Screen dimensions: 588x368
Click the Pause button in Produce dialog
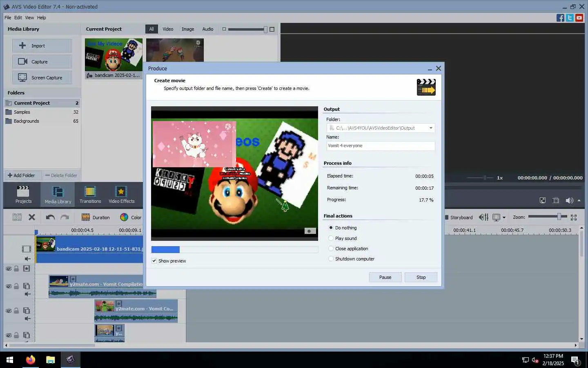click(x=385, y=277)
